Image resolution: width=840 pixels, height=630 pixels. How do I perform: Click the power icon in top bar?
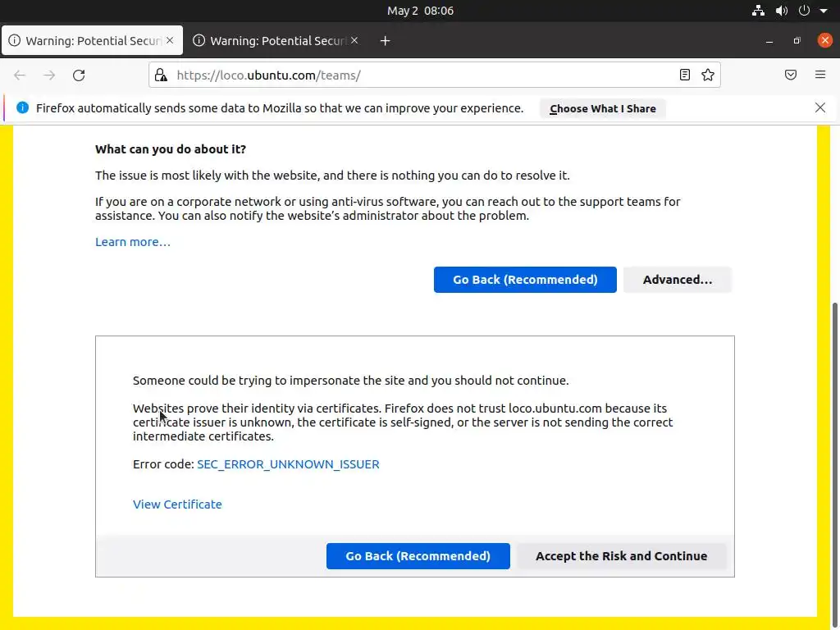pos(804,11)
